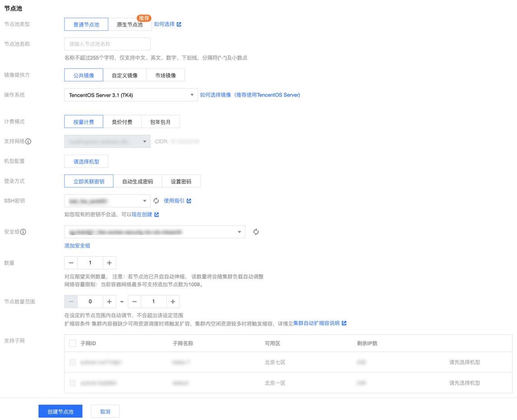Click external icon after 集群自动扩缩容说明
The width and height of the screenshot is (517, 420).
pos(344,323)
